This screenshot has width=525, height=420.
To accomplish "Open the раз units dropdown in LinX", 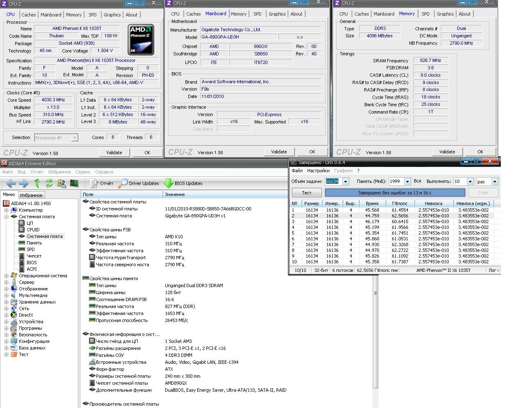I will coord(495,181).
